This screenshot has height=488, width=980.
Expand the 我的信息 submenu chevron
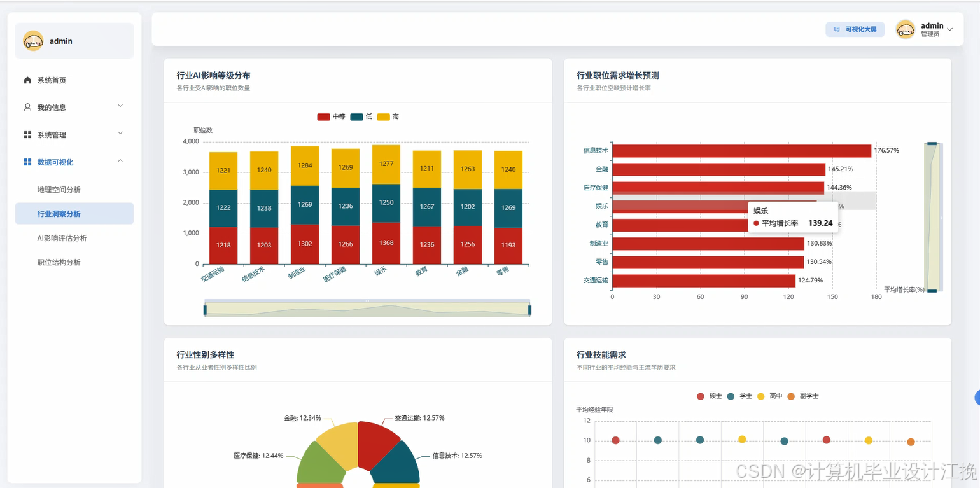point(120,106)
